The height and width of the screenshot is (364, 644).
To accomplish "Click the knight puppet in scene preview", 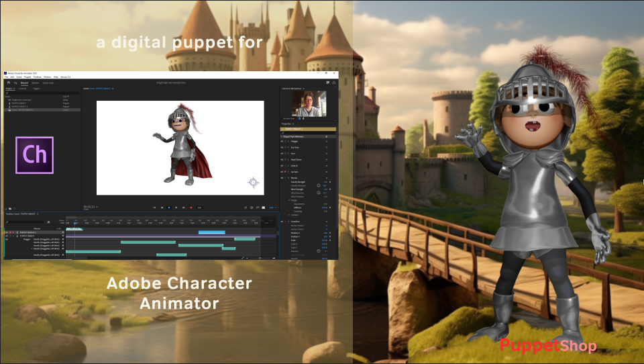I will tap(183, 144).
